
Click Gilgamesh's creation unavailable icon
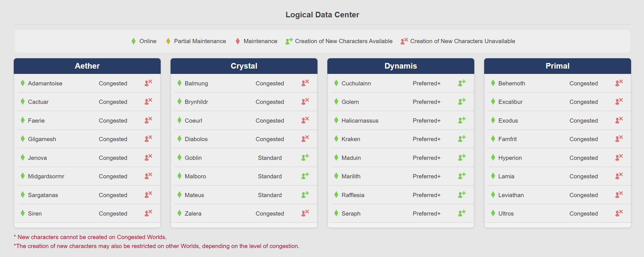click(148, 138)
